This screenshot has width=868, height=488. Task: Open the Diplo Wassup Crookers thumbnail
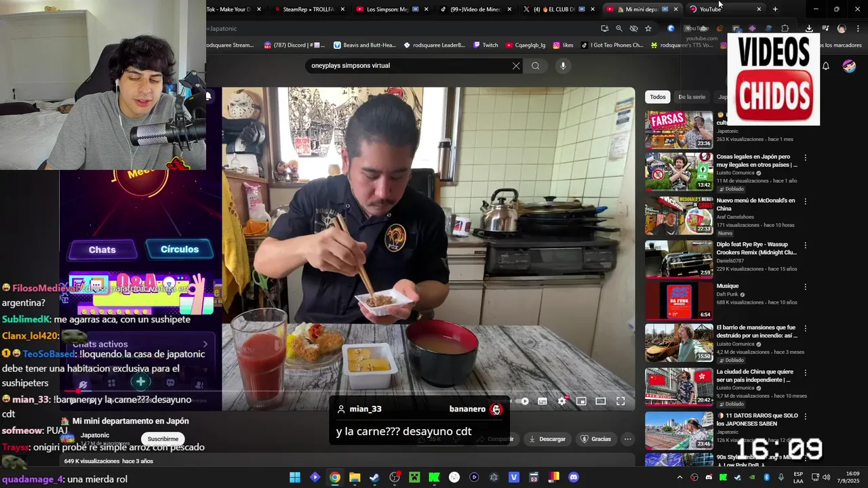coord(679,259)
